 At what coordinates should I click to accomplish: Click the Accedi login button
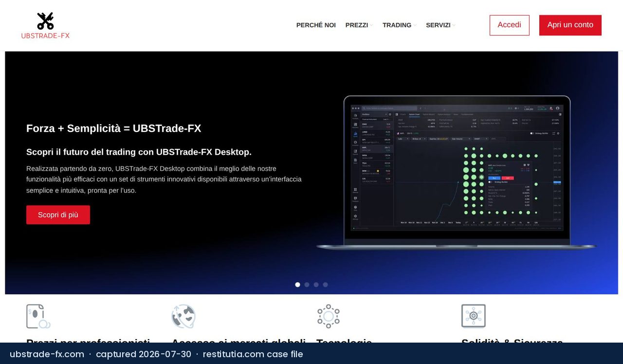click(x=509, y=25)
